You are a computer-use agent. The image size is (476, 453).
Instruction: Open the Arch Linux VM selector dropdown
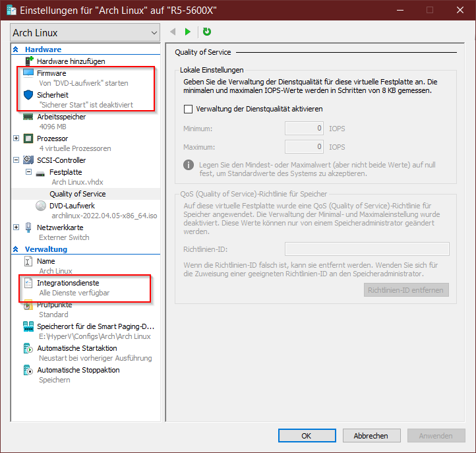click(85, 32)
